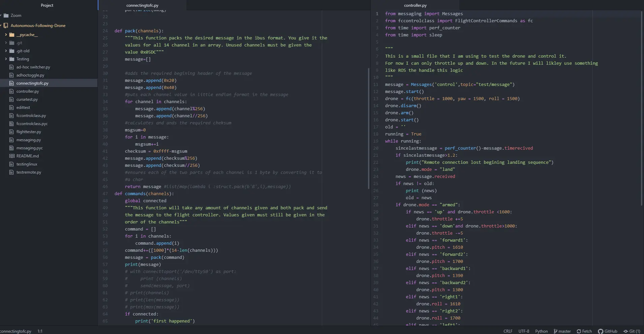Image resolution: width=644 pixels, height=334 pixels.
Task: Click the adhoctoggle.py file icon
Action: [x=12, y=75]
